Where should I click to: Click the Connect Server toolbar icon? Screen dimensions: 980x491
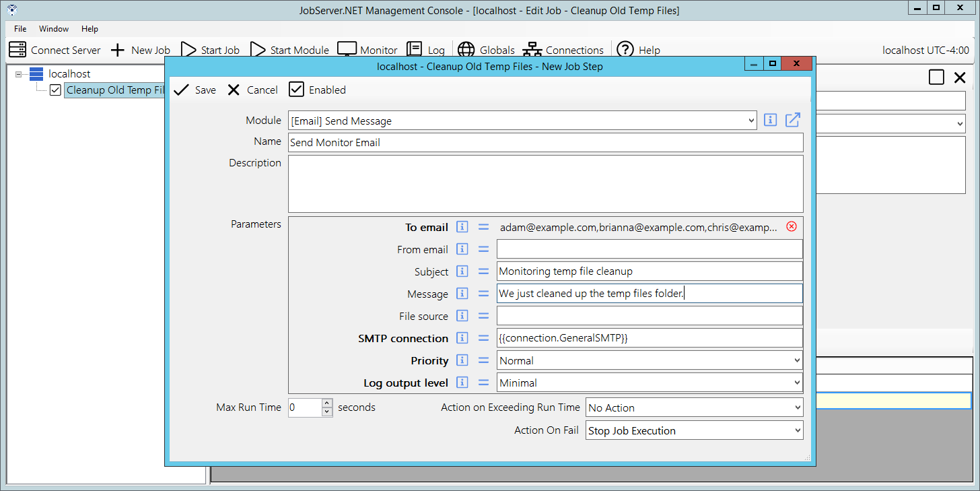click(18, 50)
